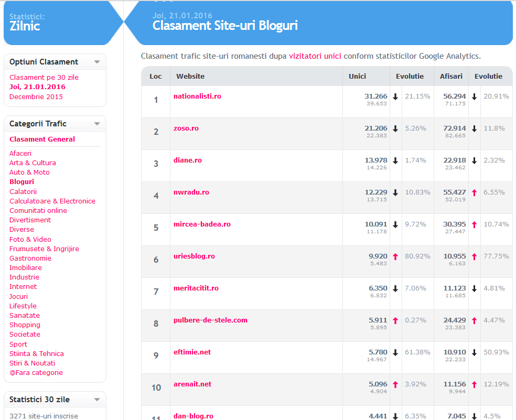516x420 pixels.
Task: Open the Diverse category
Action: pyautogui.click(x=21, y=230)
